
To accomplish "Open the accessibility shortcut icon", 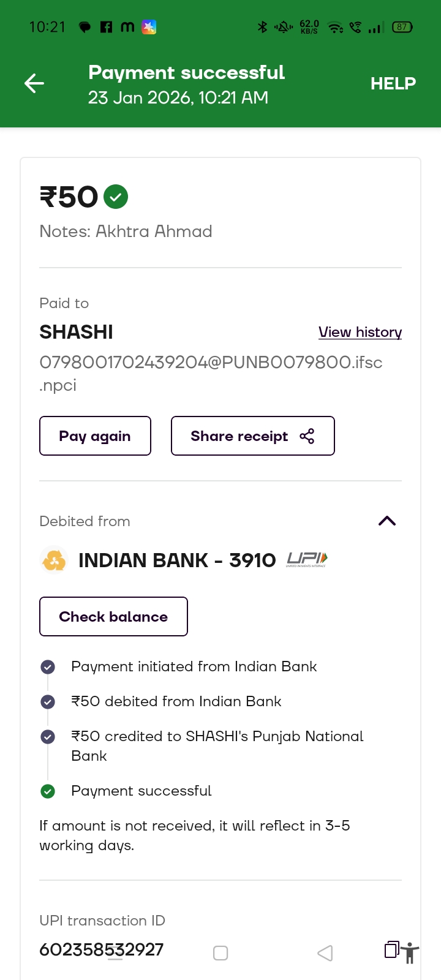I will (x=410, y=954).
